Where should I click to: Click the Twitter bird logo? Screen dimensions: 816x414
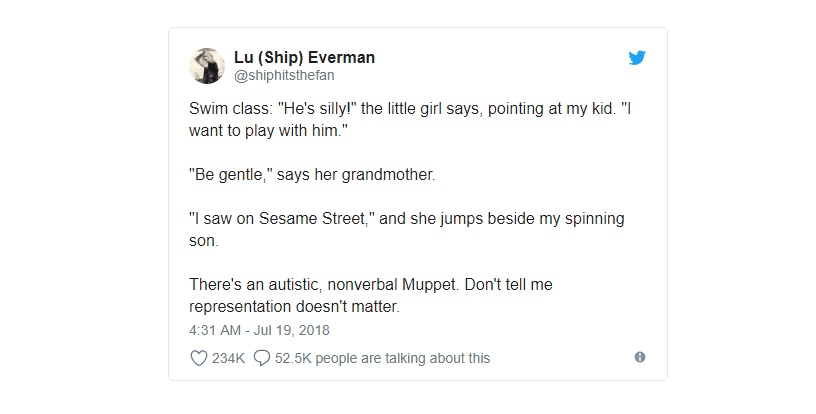coord(637,58)
